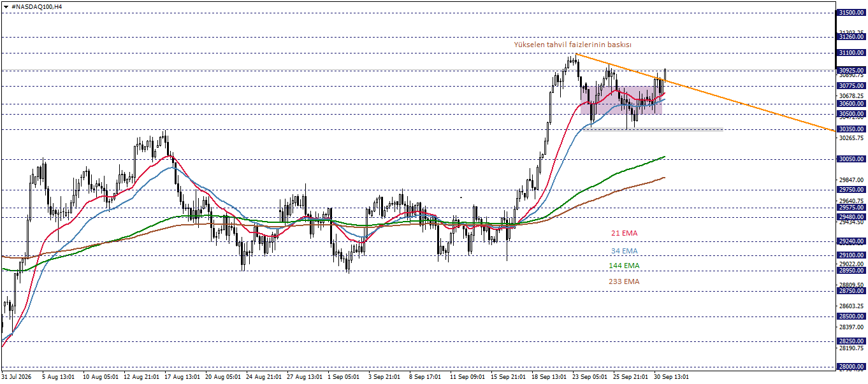This screenshot has width=868, height=384.
Task: Click the 10 Aug 05:01 time label
Action: 100,377
